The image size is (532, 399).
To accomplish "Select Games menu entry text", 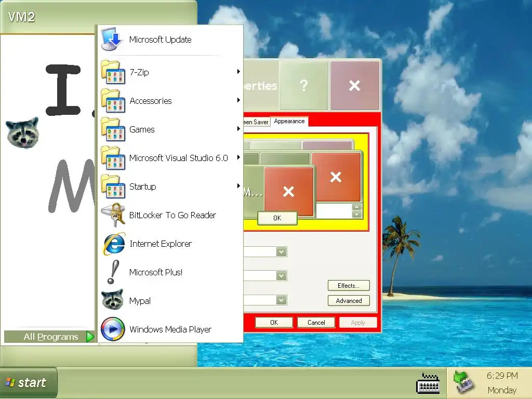I will pyautogui.click(x=142, y=129).
